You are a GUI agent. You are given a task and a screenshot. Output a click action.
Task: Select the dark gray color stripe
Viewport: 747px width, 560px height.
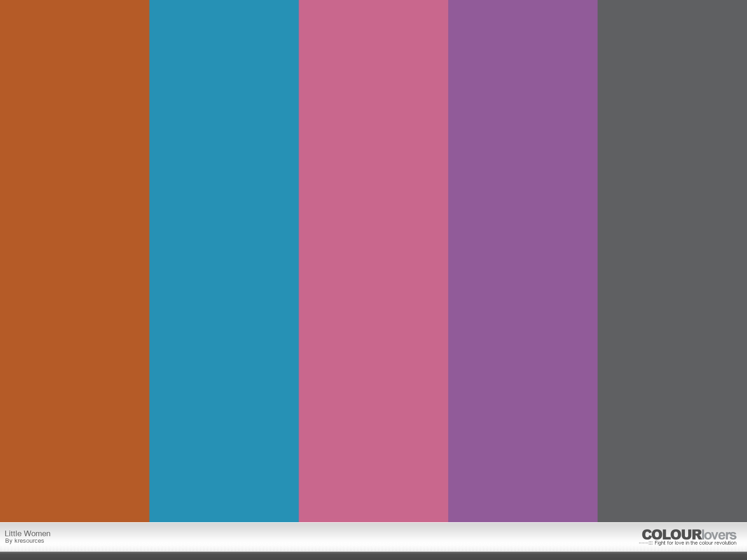(x=672, y=261)
